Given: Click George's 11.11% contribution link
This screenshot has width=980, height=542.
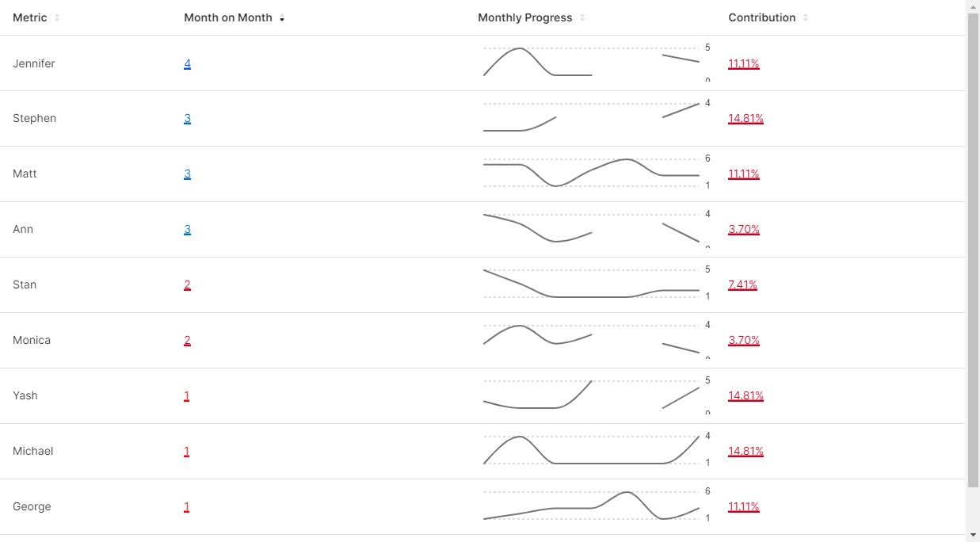Looking at the screenshot, I should [x=744, y=506].
